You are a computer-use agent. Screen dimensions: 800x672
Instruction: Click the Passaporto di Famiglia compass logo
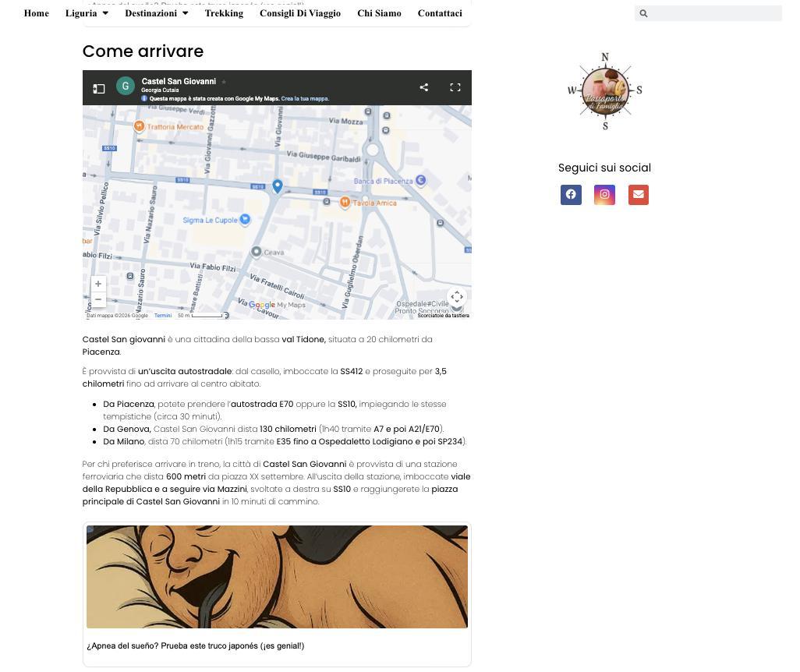605,91
